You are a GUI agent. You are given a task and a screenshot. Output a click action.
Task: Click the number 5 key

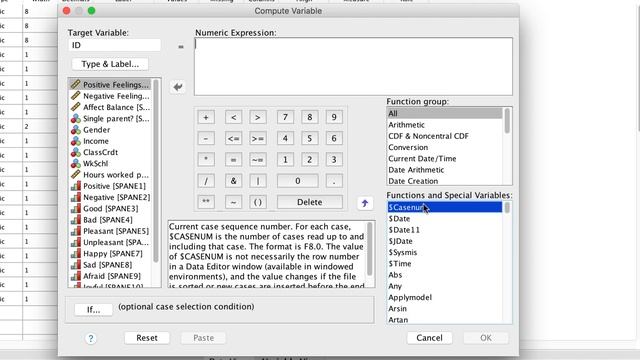pyautogui.click(x=309, y=139)
